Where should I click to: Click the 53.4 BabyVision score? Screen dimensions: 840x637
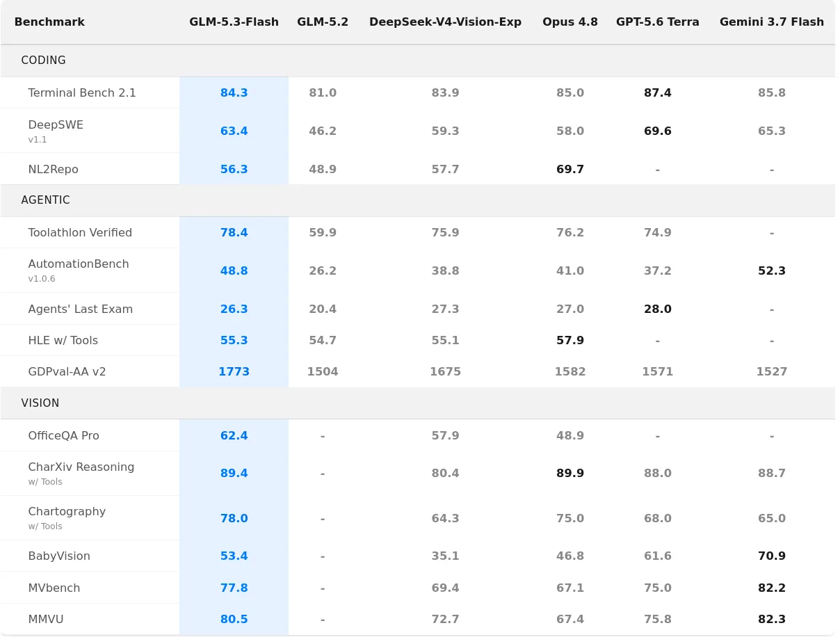(x=234, y=556)
